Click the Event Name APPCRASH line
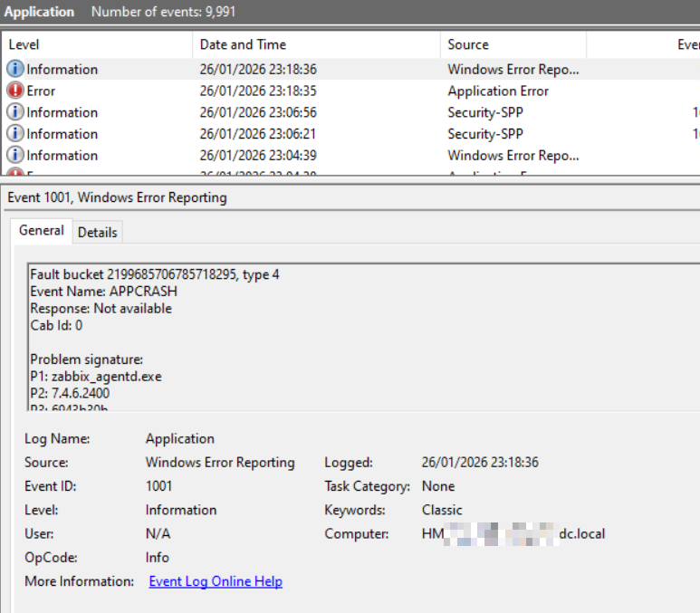The image size is (700, 613). (x=103, y=292)
